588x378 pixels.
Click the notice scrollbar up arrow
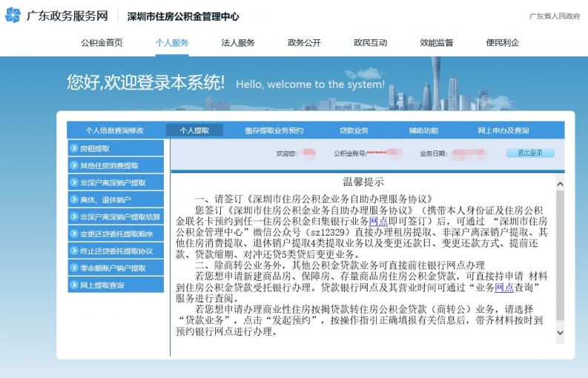(x=560, y=184)
